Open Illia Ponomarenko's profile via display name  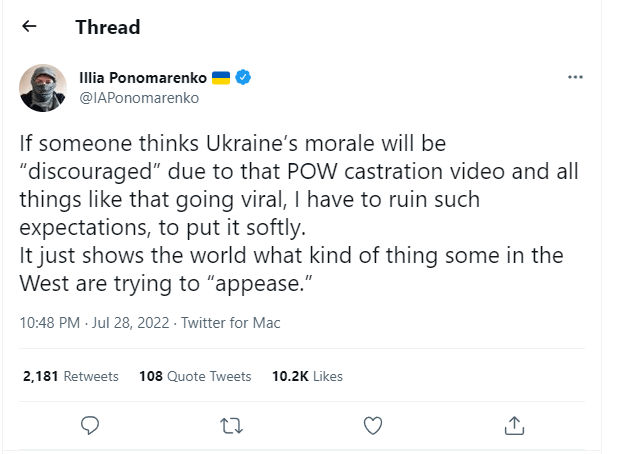143,78
